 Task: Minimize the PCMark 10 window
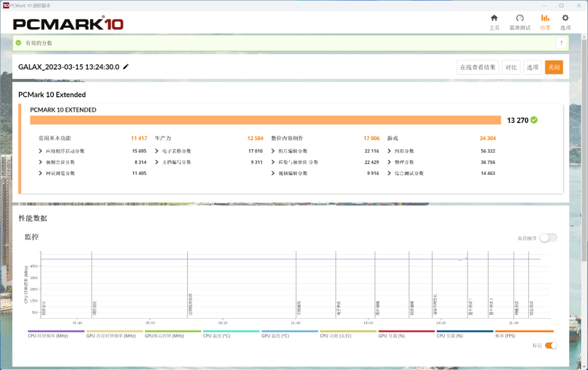tap(544, 6)
